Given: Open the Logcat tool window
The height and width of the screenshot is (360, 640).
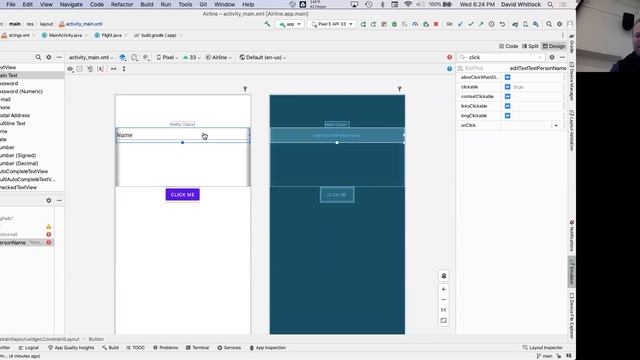Looking at the screenshot, I should (x=29, y=348).
